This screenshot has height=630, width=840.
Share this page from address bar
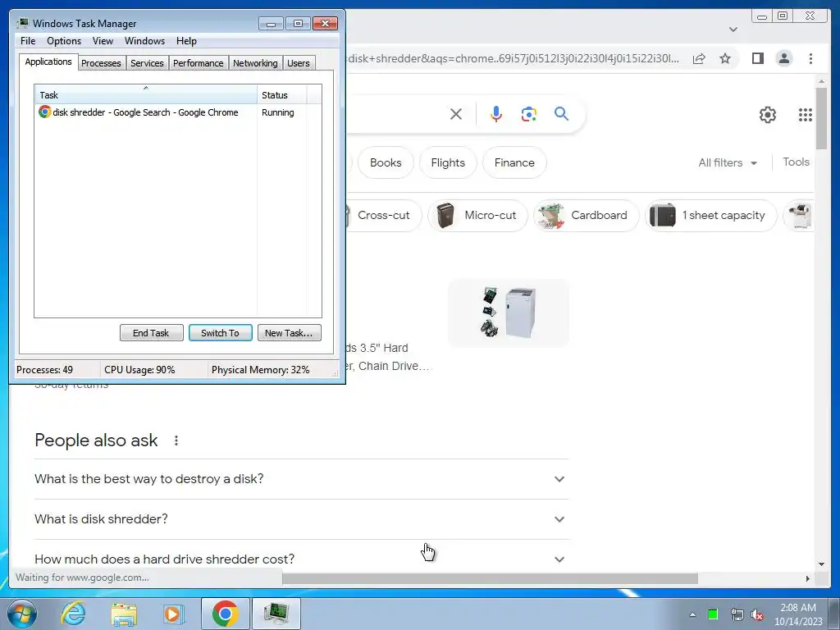point(699,58)
